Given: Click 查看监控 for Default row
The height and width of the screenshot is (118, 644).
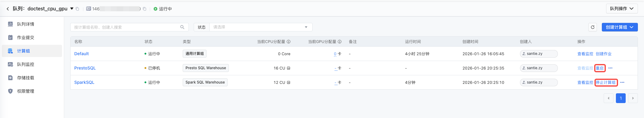Looking at the screenshot, I should [x=585, y=54].
